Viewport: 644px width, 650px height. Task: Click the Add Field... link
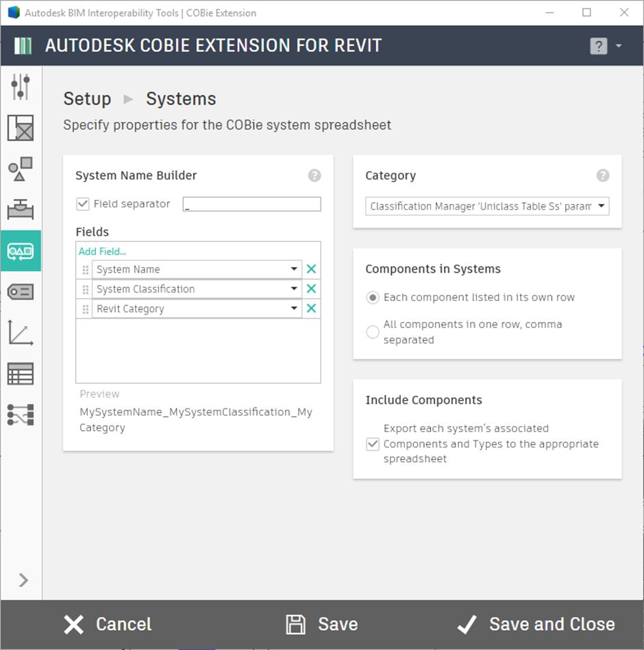[x=103, y=251]
